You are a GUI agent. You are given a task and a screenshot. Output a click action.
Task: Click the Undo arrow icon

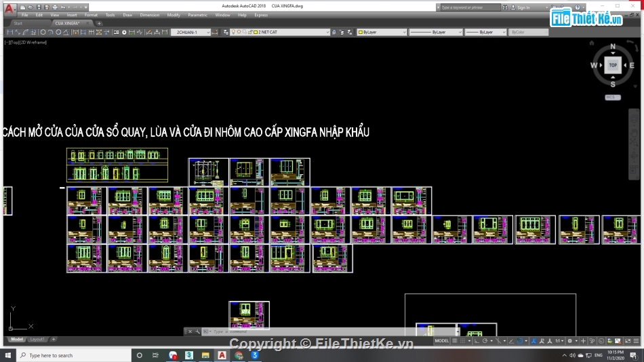tap(63, 7)
